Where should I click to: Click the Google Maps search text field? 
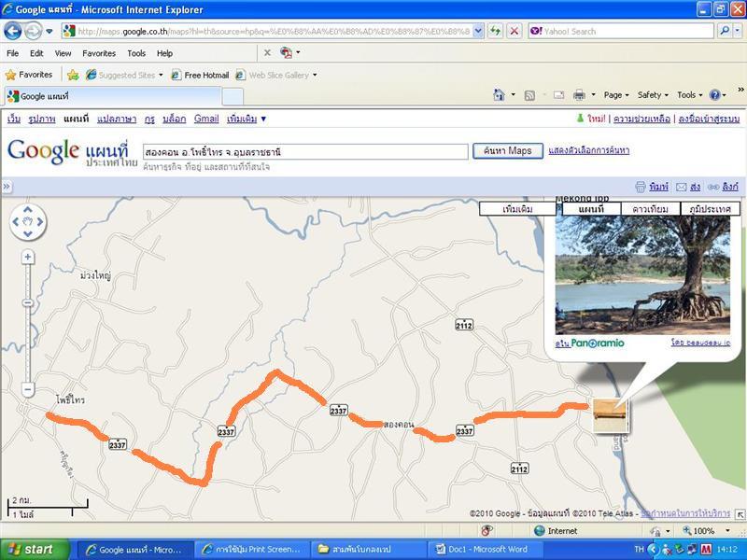coord(305,152)
